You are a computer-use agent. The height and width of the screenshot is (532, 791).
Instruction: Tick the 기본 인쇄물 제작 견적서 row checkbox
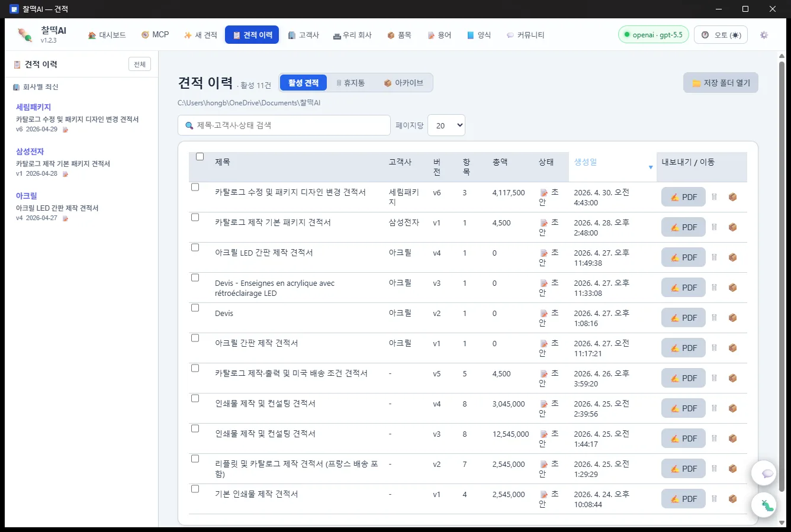[x=195, y=489]
